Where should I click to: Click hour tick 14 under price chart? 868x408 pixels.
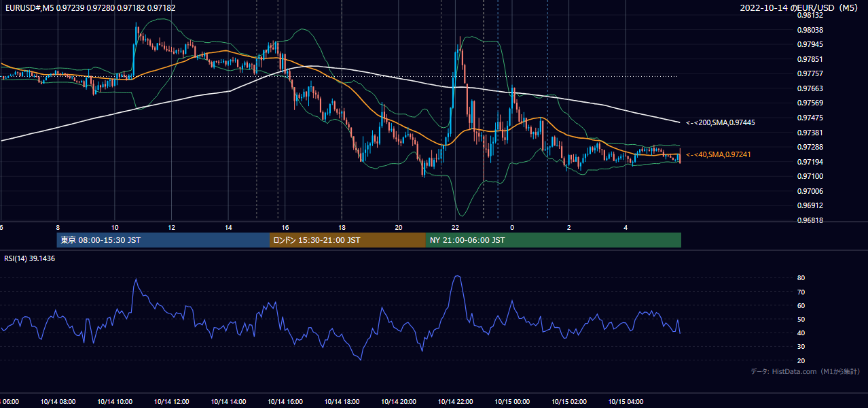click(228, 227)
